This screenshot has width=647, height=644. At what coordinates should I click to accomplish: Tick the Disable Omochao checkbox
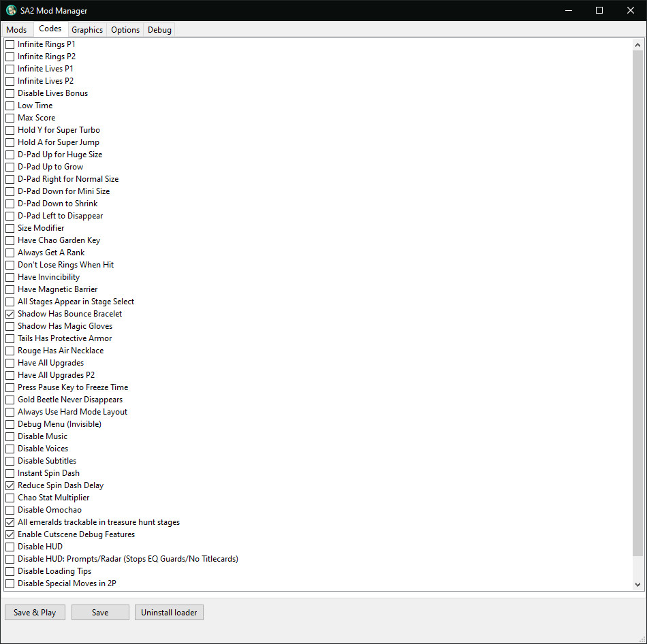[10, 510]
